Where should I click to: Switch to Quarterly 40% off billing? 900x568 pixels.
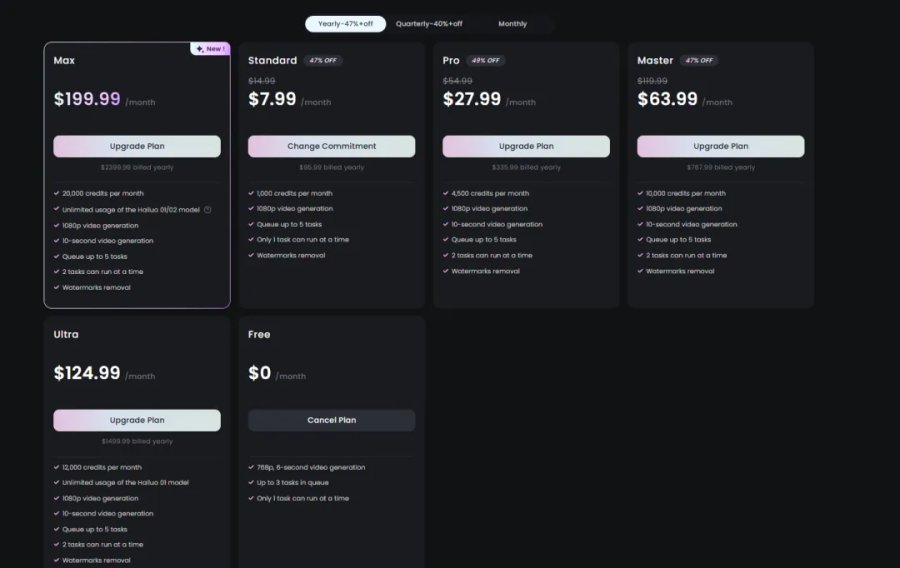[x=429, y=24]
